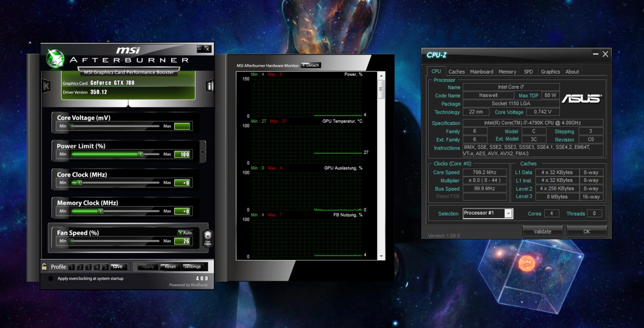Click the Core Speed value 799.2 MHz
Image resolution: width=644 pixels, height=328 pixels.
[x=484, y=173]
